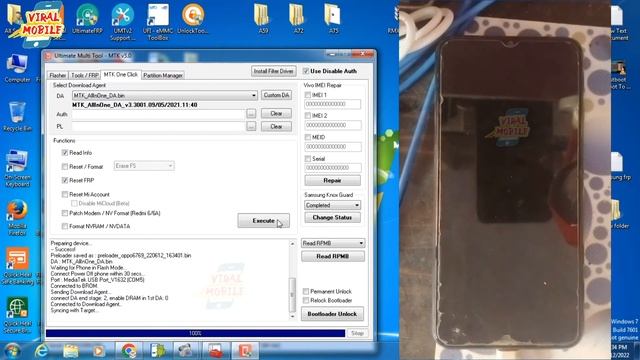Clear the Auth file field
Screen dimensions: 640x360
tap(276, 113)
